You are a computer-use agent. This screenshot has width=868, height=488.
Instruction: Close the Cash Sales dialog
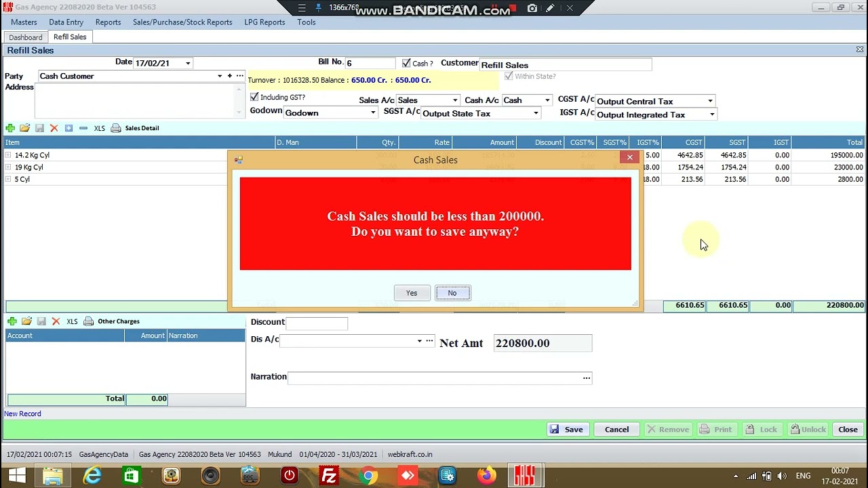click(x=629, y=157)
